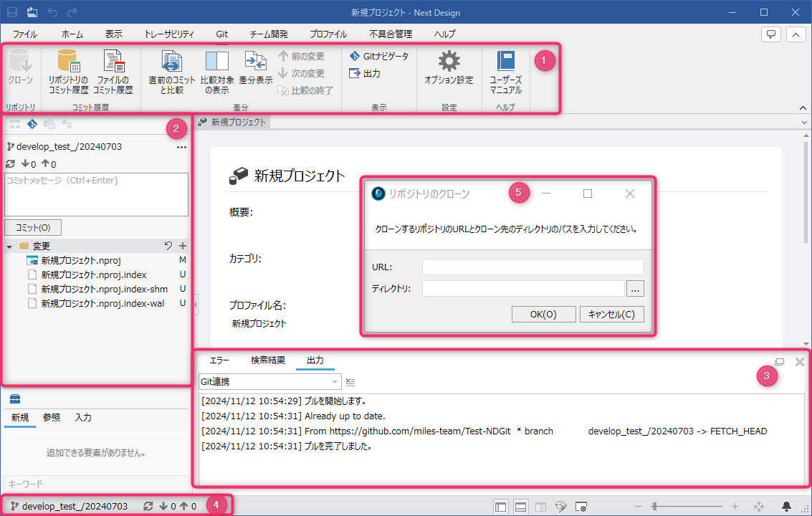
Task: Open the Git連携 output source dropdown
Action: click(x=269, y=382)
